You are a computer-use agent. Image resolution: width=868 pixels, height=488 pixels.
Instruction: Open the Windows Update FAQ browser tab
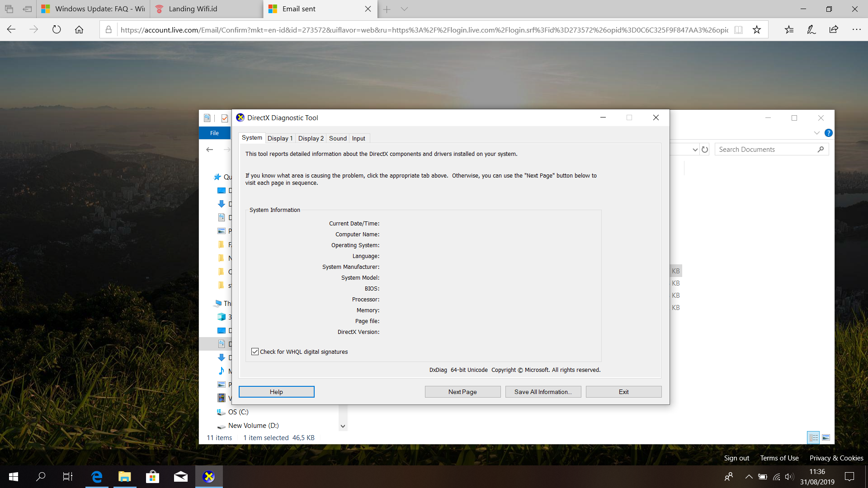[x=94, y=9]
